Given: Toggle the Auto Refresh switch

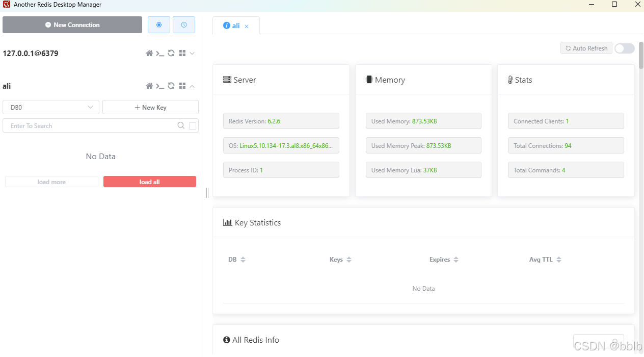Looking at the screenshot, I should pos(625,48).
